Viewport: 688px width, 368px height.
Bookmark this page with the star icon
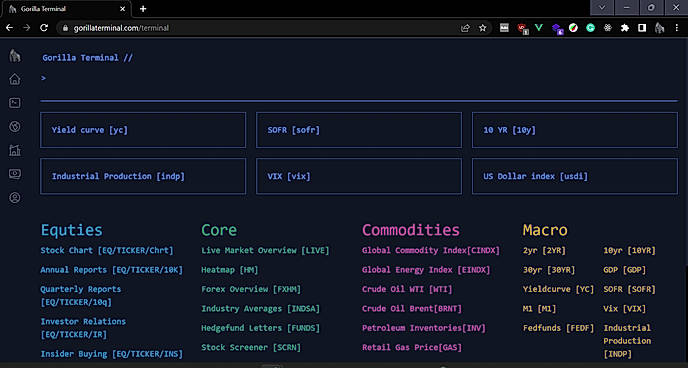click(x=483, y=28)
